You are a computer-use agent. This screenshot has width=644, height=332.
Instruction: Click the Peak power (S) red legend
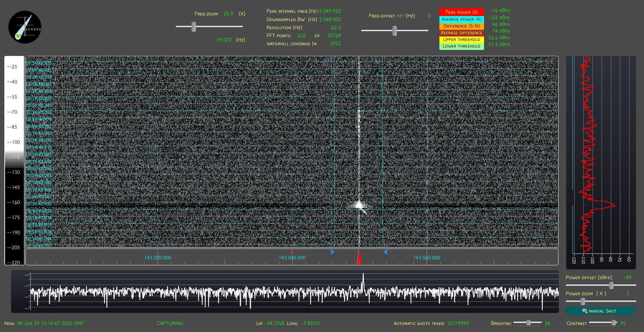(462, 12)
